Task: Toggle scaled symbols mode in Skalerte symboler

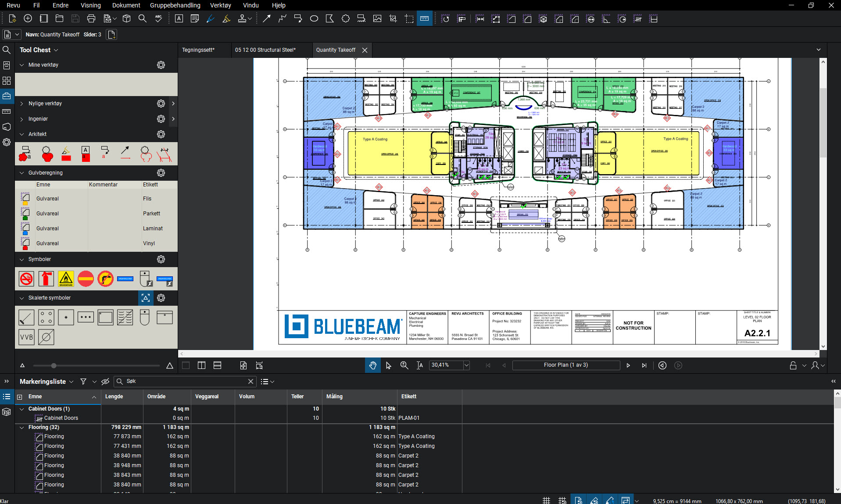Action: 146,298
